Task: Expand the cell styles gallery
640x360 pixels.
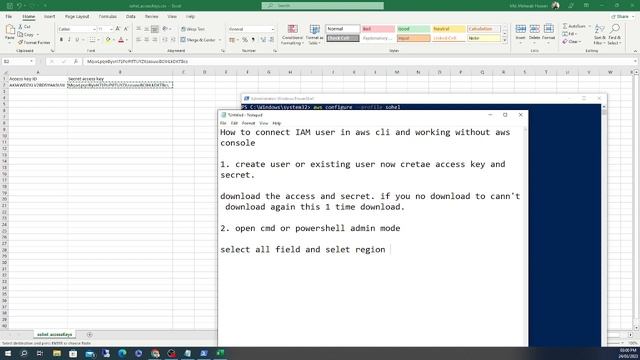Action: (x=505, y=41)
